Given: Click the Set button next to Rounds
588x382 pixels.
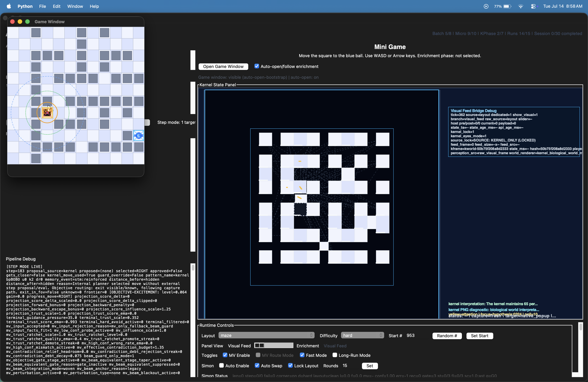Looking at the screenshot, I should pyautogui.click(x=370, y=366).
